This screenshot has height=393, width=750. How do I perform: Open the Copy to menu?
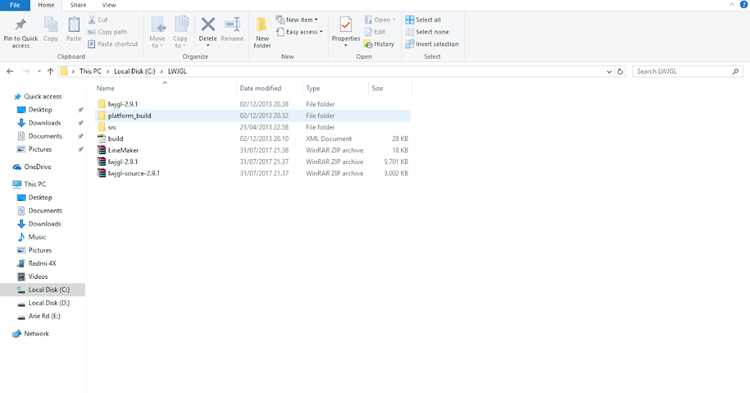pyautogui.click(x=180, y=32)
